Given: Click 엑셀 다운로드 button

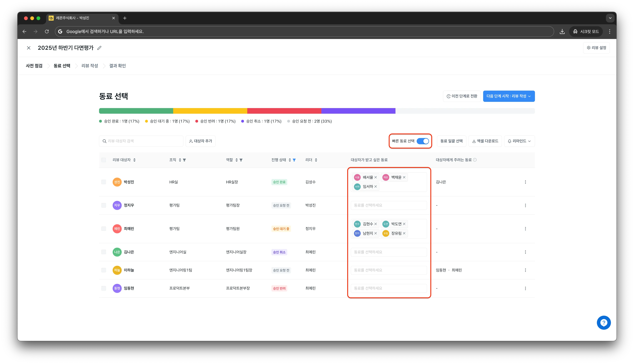Looking at the screenshot, I should [x=485, y=141].
